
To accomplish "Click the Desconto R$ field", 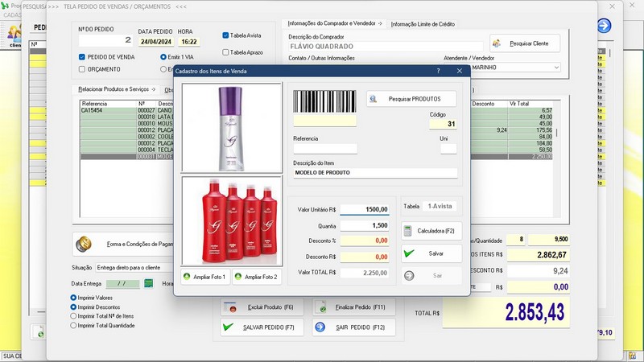I will [x=365, y=257].
